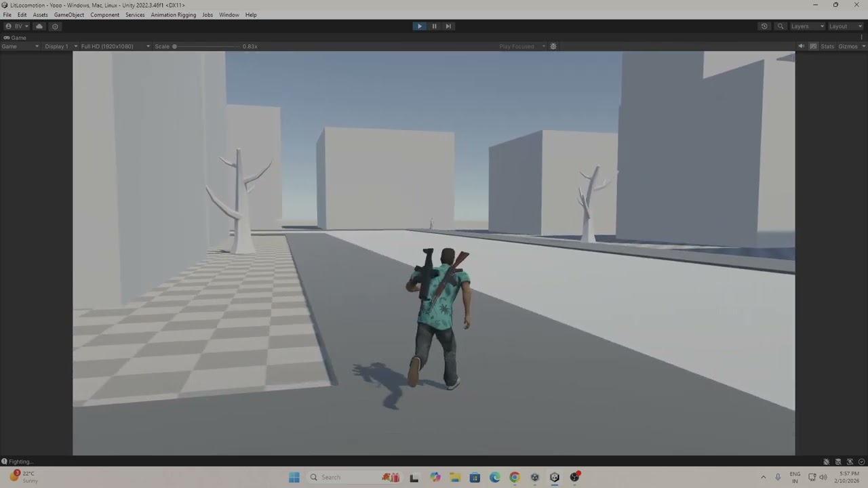The image size is (868, 488).
Task: Select the Game view tab
Action: click(x=15, y=38)
